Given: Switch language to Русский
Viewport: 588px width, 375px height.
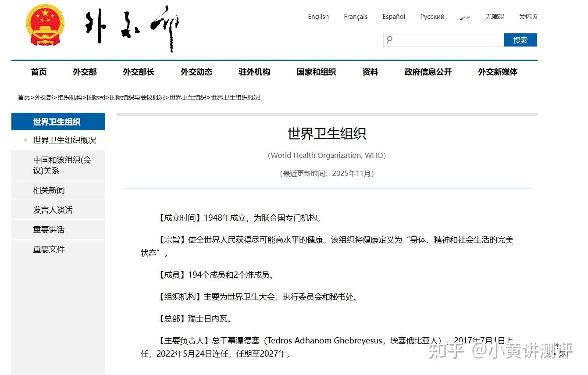Looking at the screenshot, I should 432,17.
